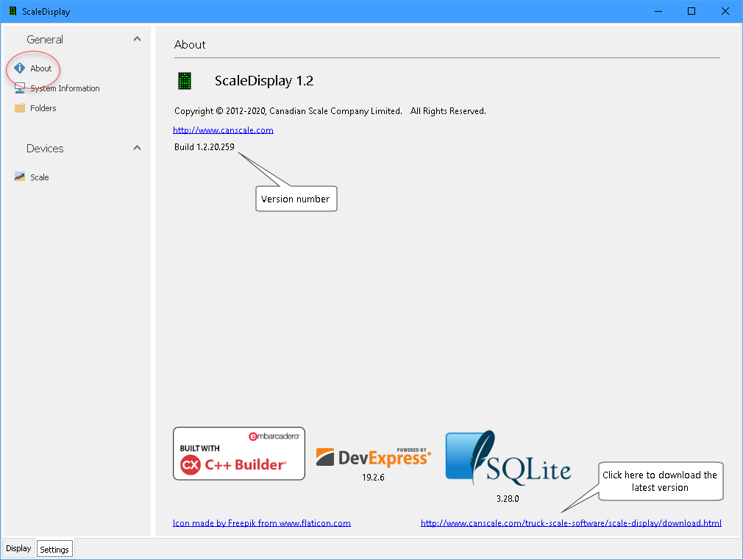The image size is (743, 560).
Task: Collapse the General section chevron
Action: pyautogui.click(x=137, y=39)
